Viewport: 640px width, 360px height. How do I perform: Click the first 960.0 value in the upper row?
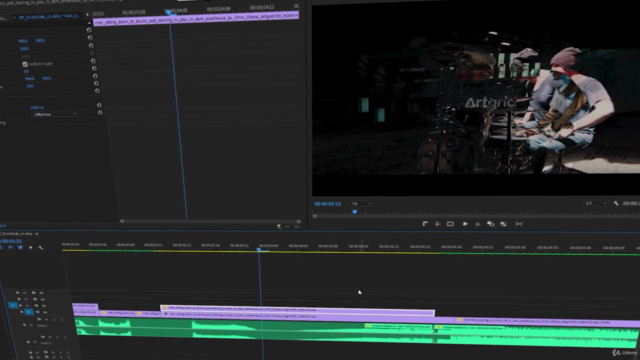pos(23,41)
